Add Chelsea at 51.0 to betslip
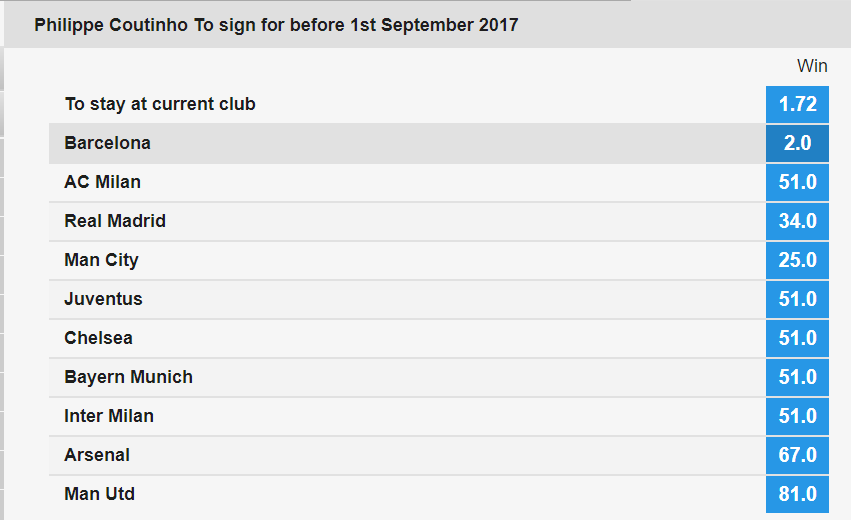This screenshot has width=851, height=520. (797, 338)
